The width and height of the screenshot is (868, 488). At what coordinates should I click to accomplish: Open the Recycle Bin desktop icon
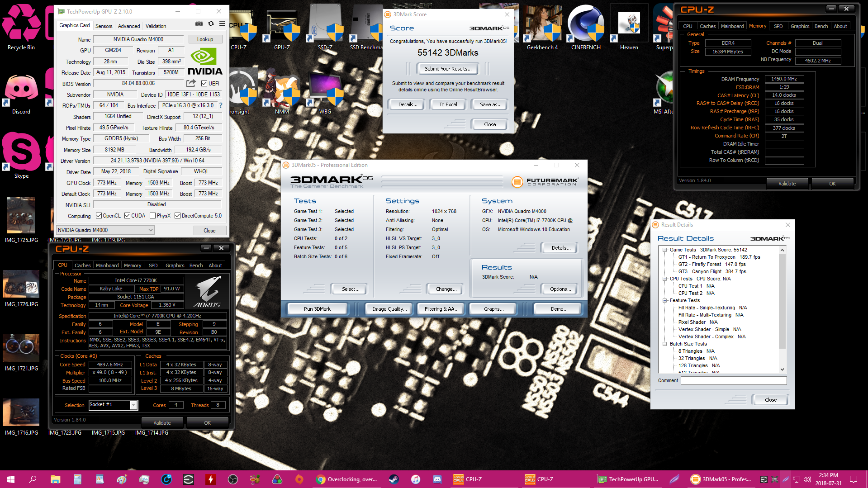21,27
